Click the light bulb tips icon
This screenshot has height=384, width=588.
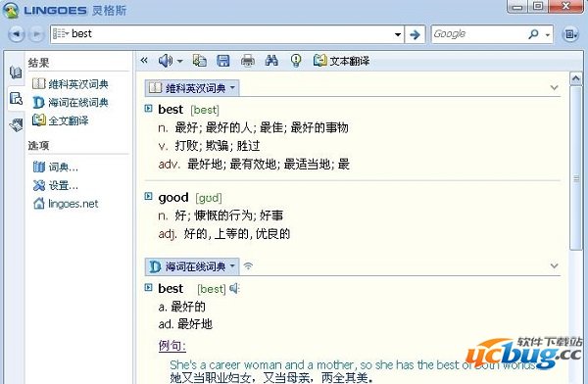(x=296, y=61)
